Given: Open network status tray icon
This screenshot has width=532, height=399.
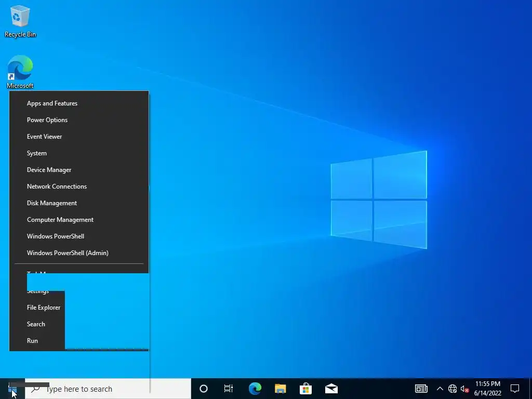Looking at the screenshot, I should click(x=453, y=389).
